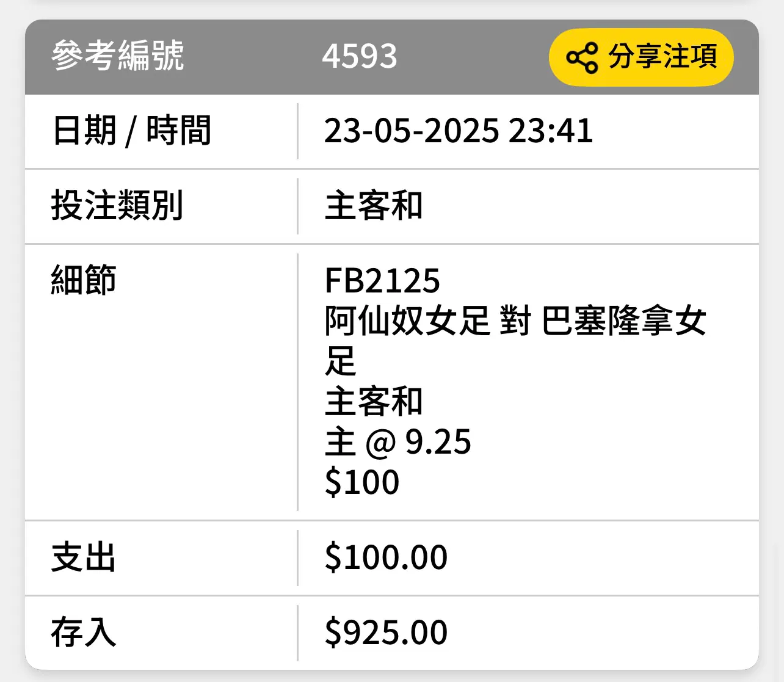The image size is (784, 682).
Task: Select the odds line 主 @ 9.25
Action: [398, 442]
